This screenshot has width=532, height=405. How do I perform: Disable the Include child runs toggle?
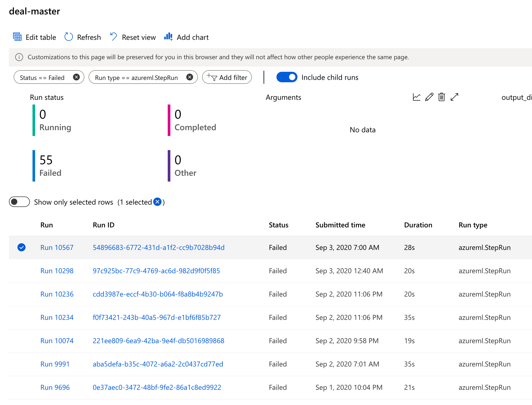(287, 77)
